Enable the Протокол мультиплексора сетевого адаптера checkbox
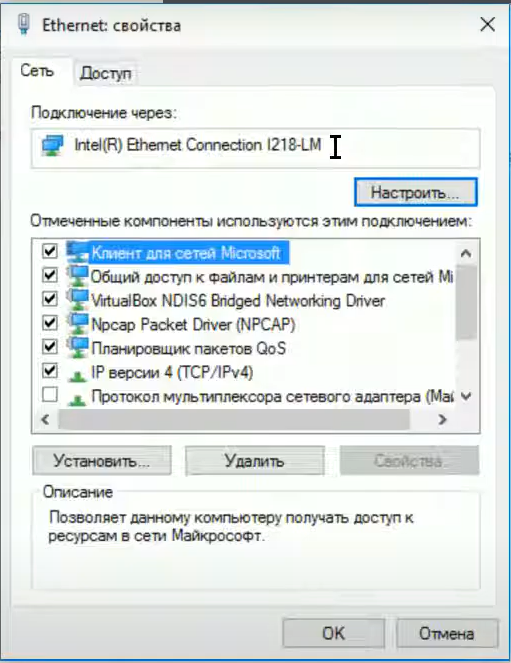This screenshot has height=663, width=511. pyautogui.click(x=50, y=395)
